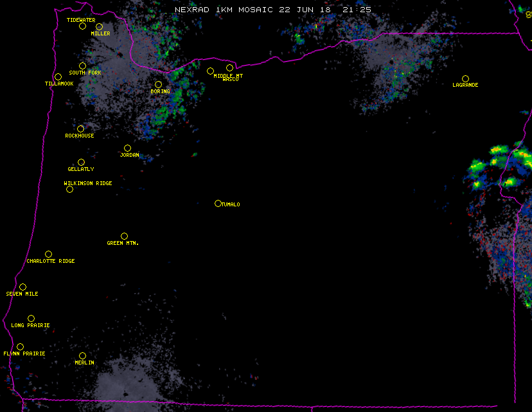The height and width of the screenshot is (412, 532).
Task: Click the BORING station marker
Action: pyautogui.click(x=158, y=84)
